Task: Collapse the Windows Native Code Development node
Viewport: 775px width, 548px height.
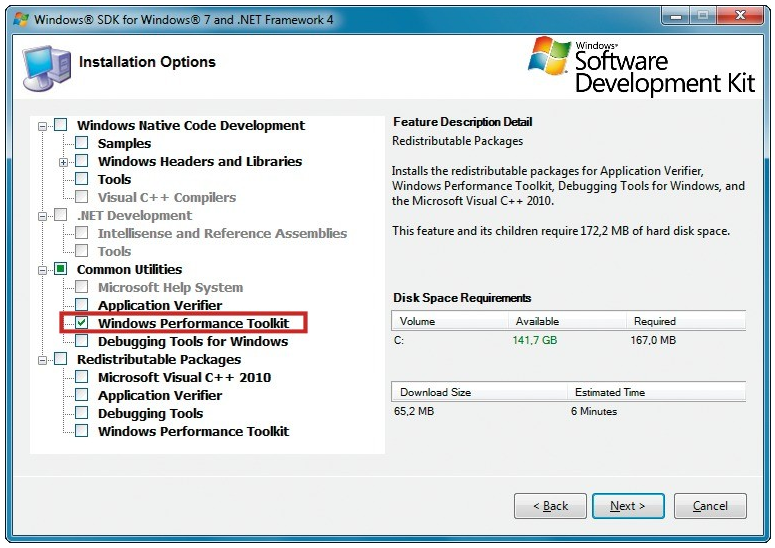Action: click(x=43, y=126)
